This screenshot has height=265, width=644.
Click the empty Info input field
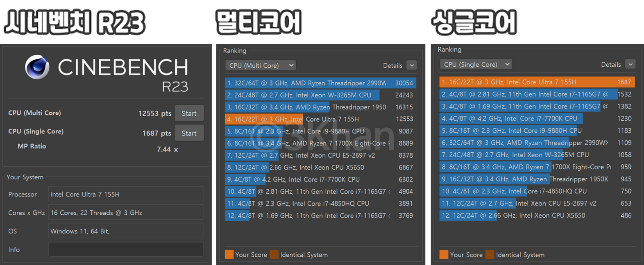(125, 249)
